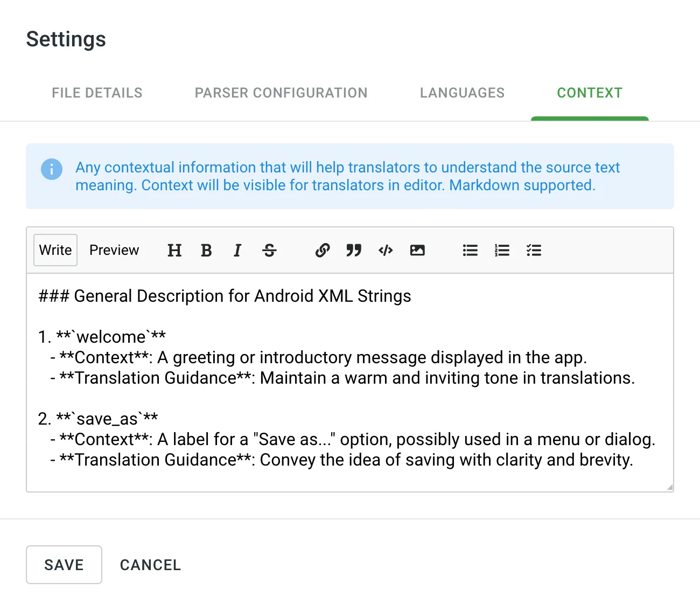Insert a task checklist
700x610 pixels.
(x=534, y=250)
